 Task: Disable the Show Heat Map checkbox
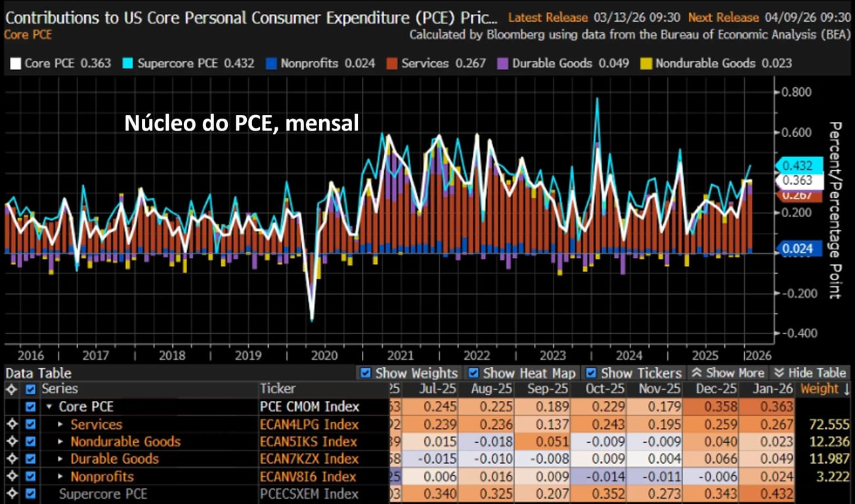click(x=473, y=373)
